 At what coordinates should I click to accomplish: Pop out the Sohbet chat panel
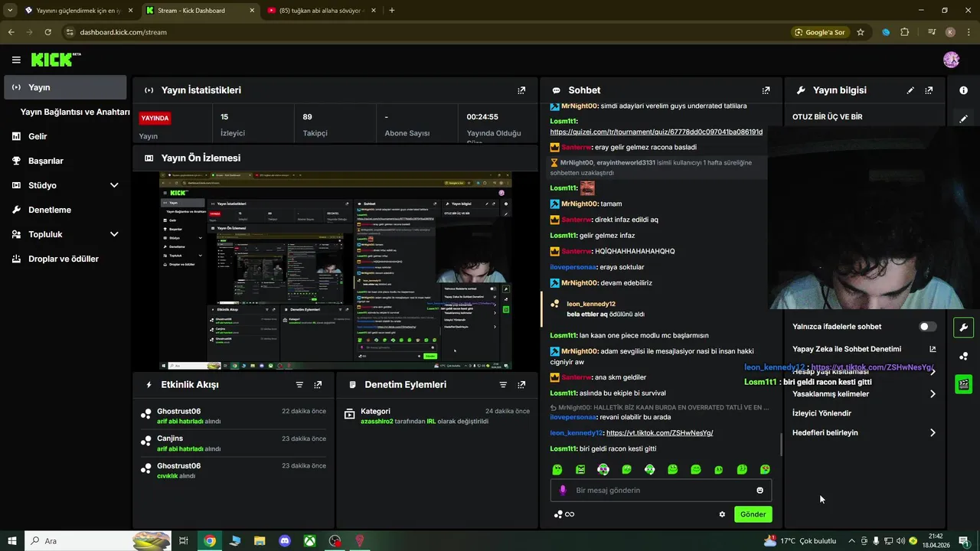[x=766, y=90]
